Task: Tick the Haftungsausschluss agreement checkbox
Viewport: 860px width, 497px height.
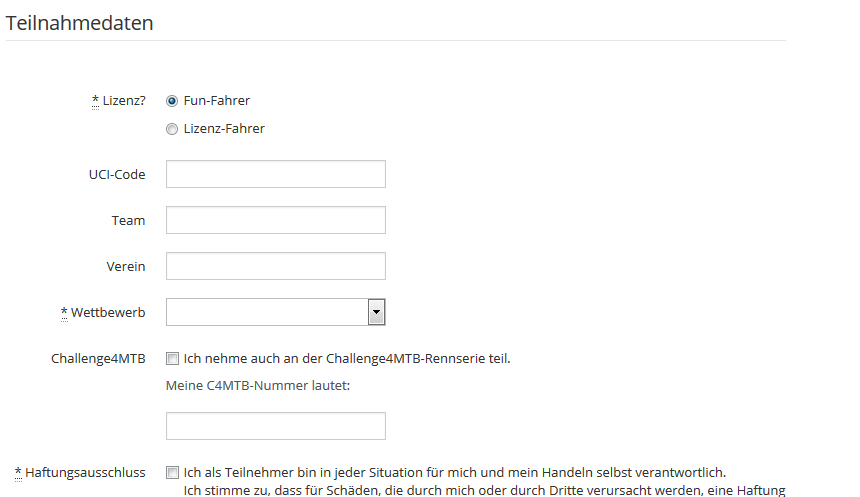Action: point(172,473)
